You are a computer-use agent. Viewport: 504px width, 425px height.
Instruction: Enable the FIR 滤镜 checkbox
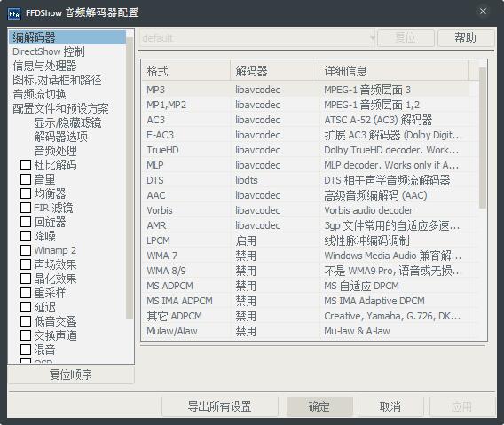point(26,208)
